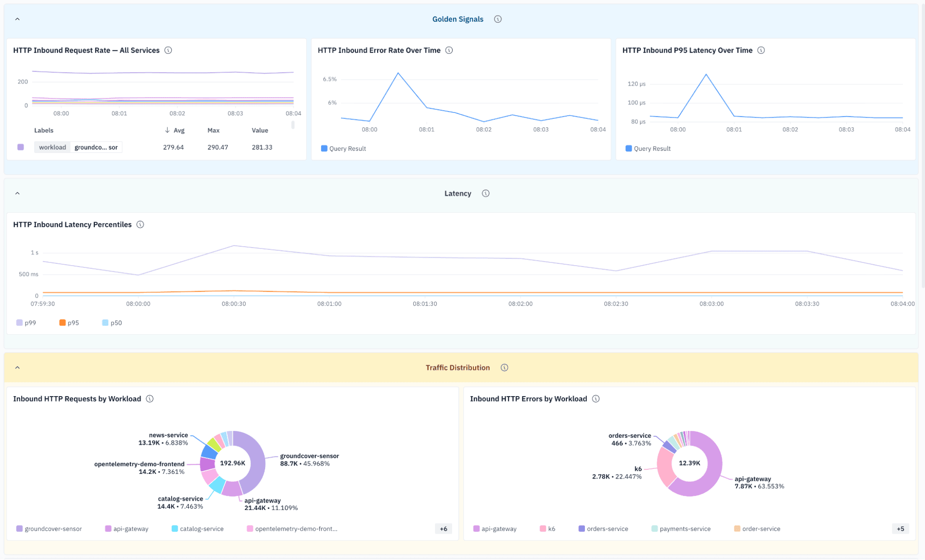Select the 279.64 Avg value cell

[x=174, y=147]
